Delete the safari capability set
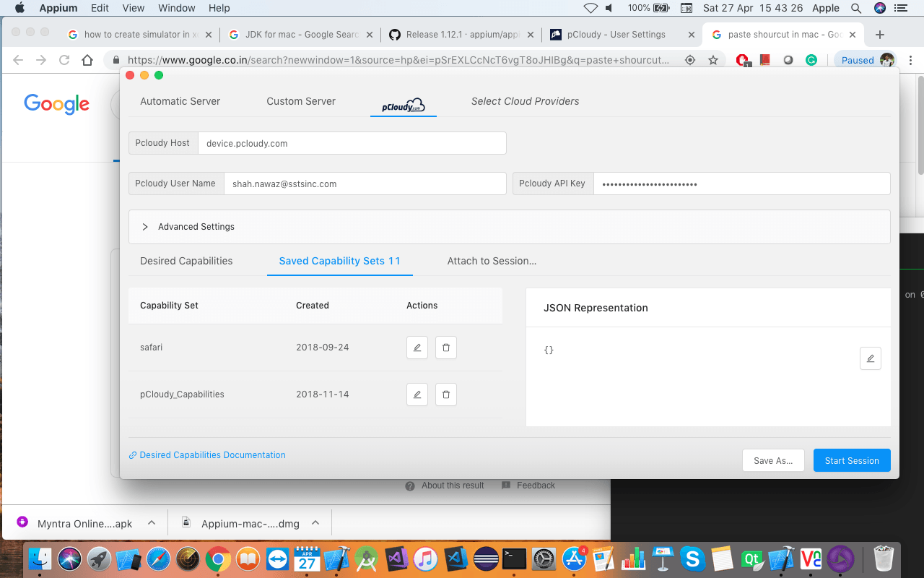 (446, 348)
